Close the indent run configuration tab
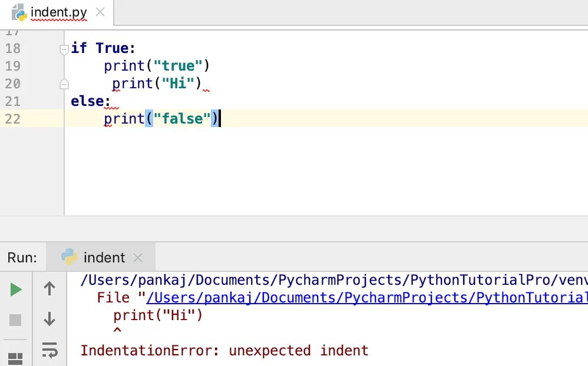Screen dimensions: 588x366 pos(138,258)
